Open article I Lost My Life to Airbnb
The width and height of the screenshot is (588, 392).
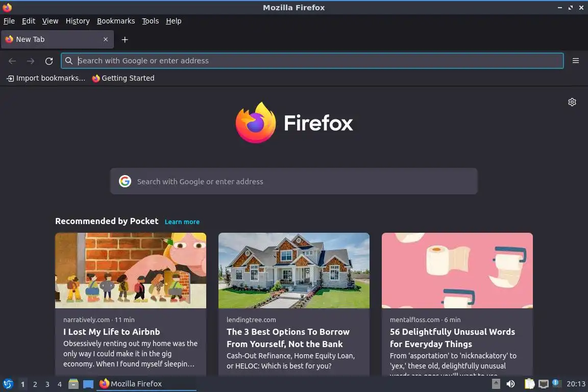[x=112, y=332]
